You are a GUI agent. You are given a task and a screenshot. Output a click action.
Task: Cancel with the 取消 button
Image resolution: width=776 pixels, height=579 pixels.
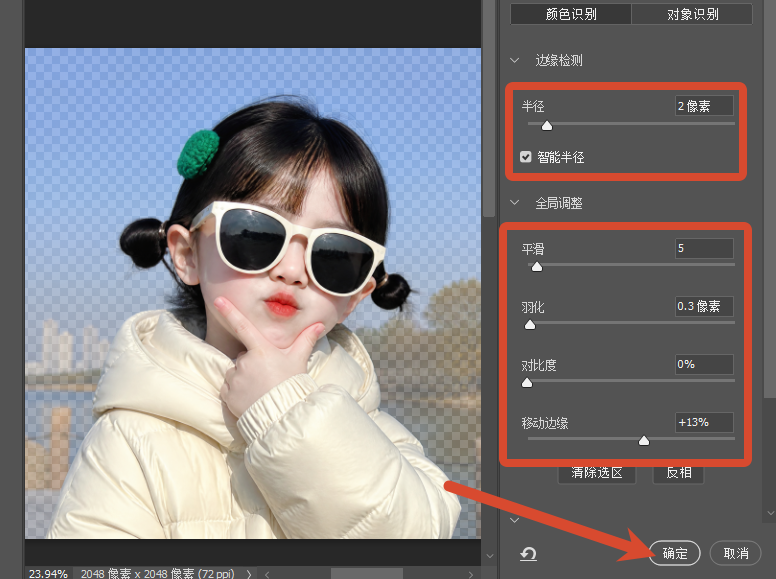(735, 553)
